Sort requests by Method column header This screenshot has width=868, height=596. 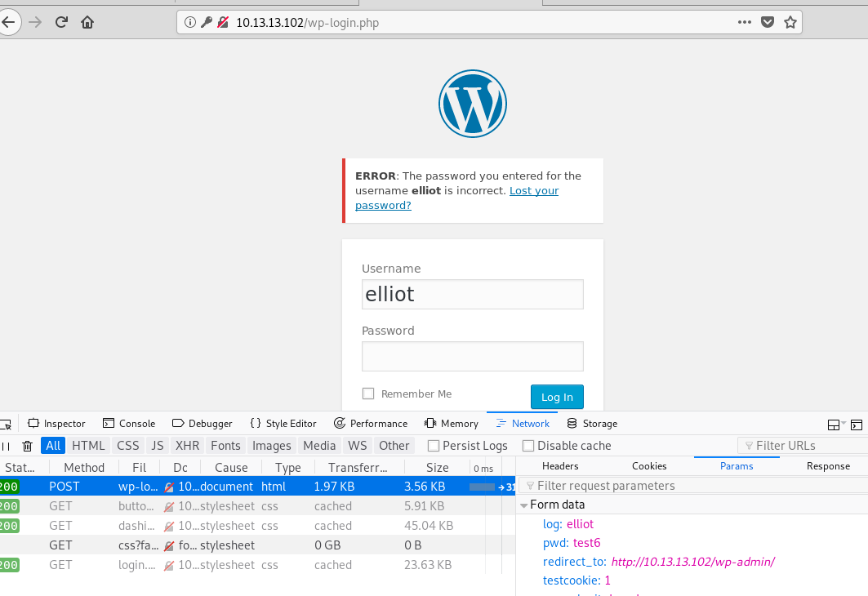tap(83, 468)
